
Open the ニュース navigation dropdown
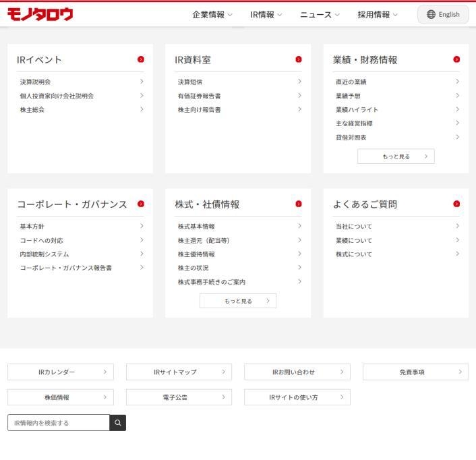click(x=320, y=14)
